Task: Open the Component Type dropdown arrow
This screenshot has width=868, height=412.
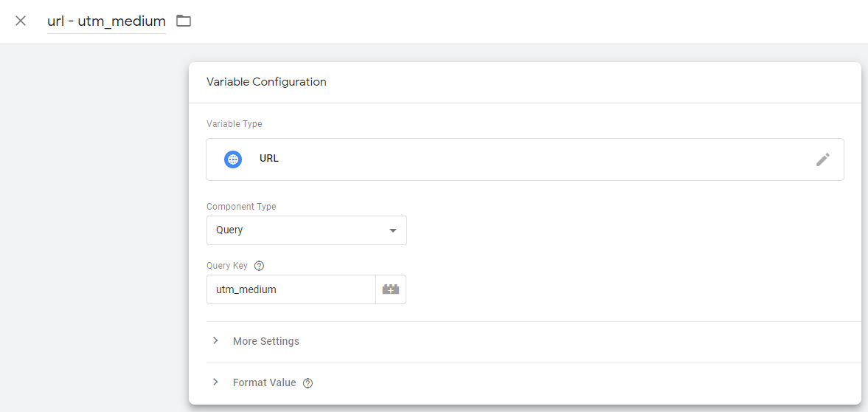Action: pyautogui.click(x=392, y=230)
